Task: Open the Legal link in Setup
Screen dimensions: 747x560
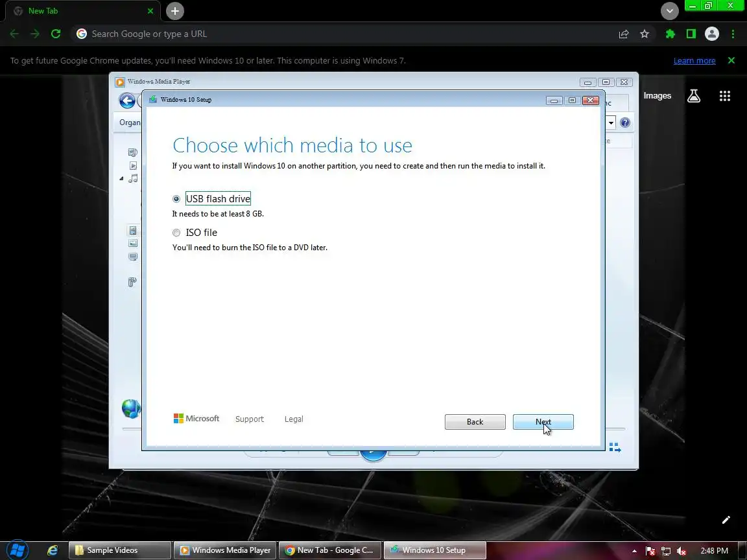Action: click(x=294, y=419)
